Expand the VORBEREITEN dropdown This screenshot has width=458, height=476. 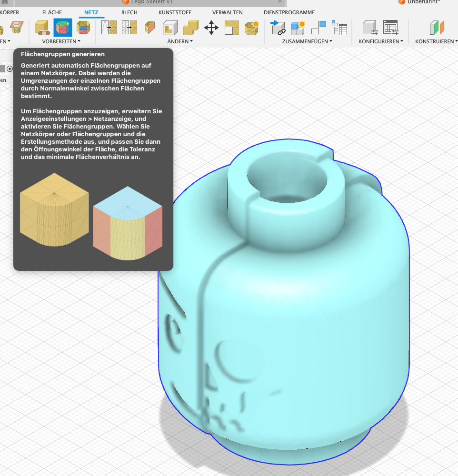point(61,41)
